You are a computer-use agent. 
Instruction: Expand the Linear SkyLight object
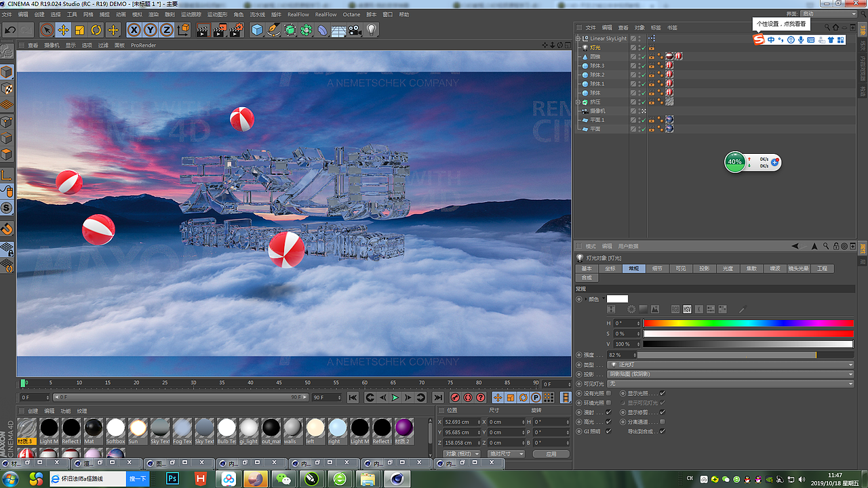pos(578,39)
